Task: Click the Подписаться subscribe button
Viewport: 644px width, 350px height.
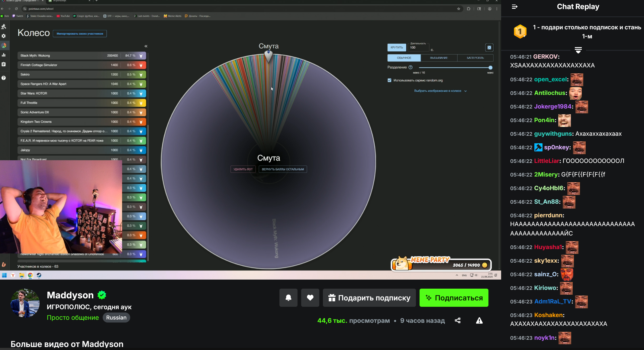Action: point(454,298)
